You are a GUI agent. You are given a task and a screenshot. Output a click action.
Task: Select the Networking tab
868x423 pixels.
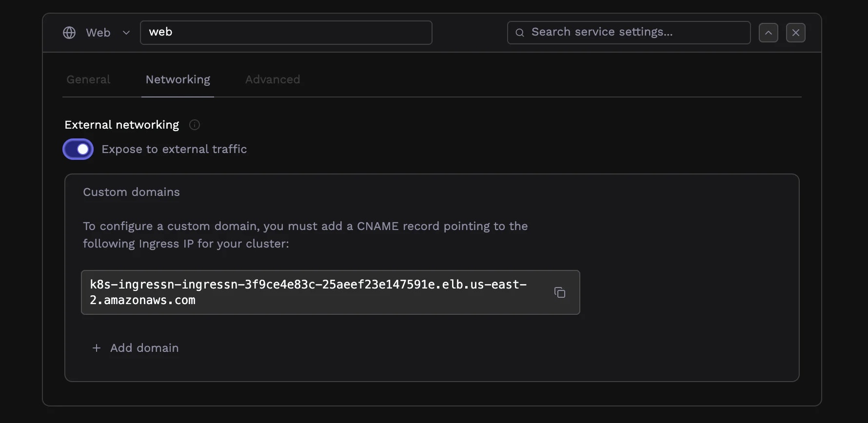point(178,79)
